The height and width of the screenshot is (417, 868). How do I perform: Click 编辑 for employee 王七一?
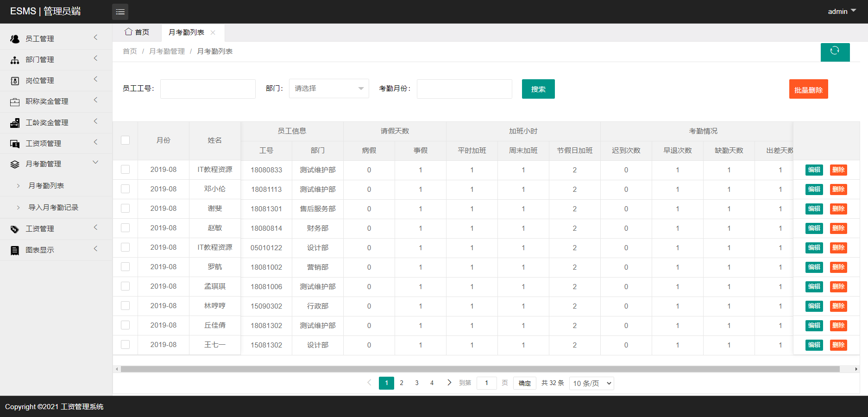coord(814,345)
